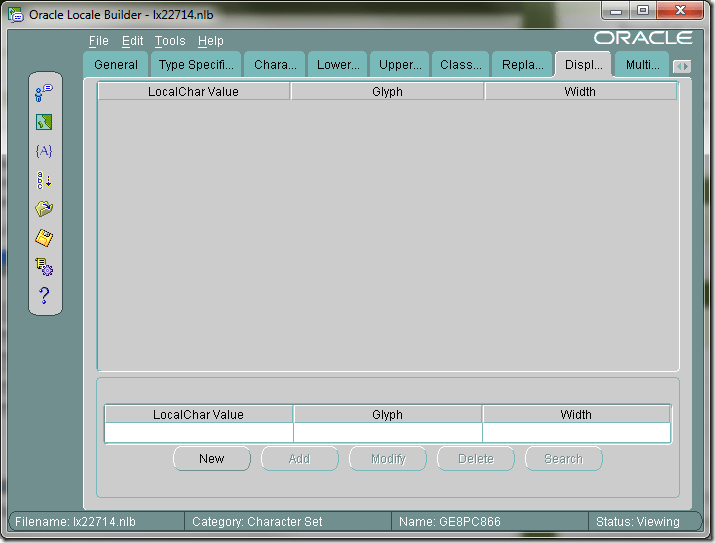Switch to the Multi... tab
The width and height of the screenshot is (715, 543).
pyautogui.click(x=642, y=65)
